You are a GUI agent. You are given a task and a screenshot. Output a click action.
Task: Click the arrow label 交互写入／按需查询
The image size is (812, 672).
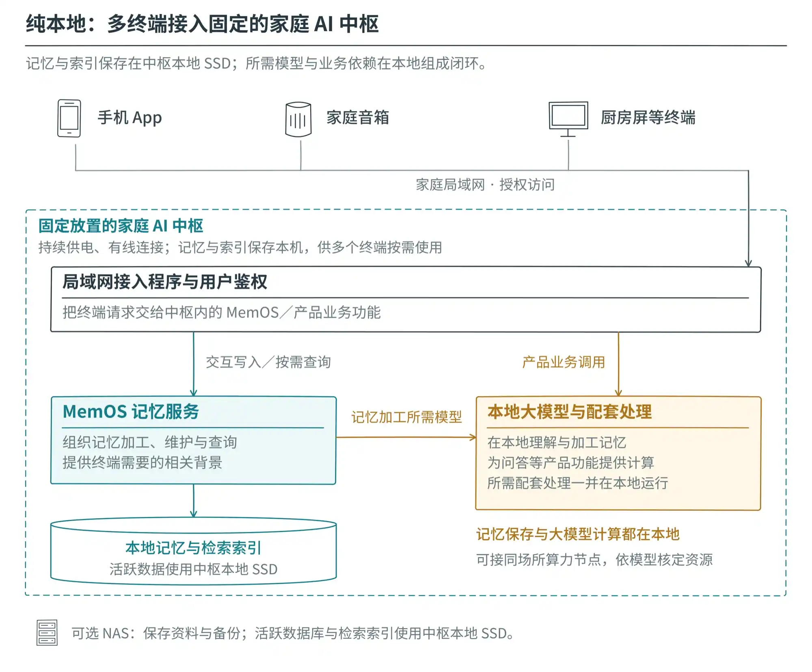(268, 362)
